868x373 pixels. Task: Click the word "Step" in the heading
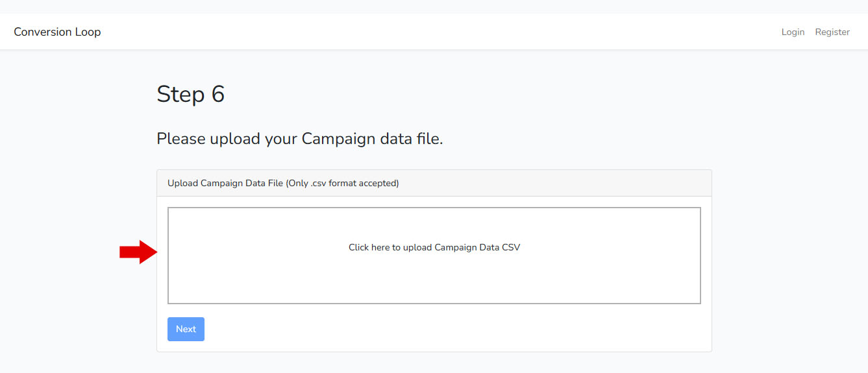pyautogui.click(x=180, y=94)
